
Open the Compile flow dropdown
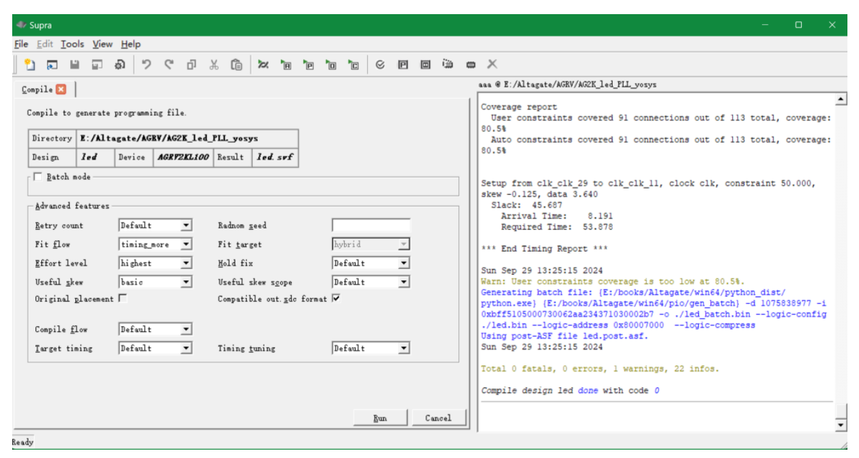(x=156, y=329)
